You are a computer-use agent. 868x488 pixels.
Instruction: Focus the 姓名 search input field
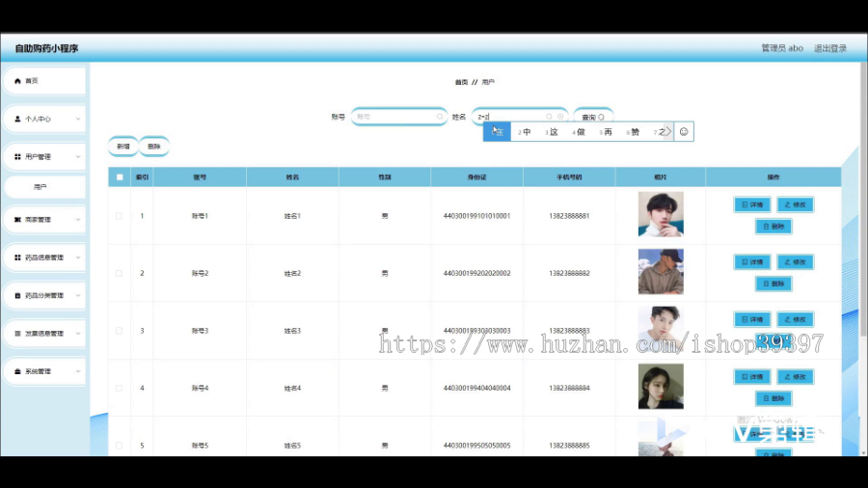coord(519,117)
